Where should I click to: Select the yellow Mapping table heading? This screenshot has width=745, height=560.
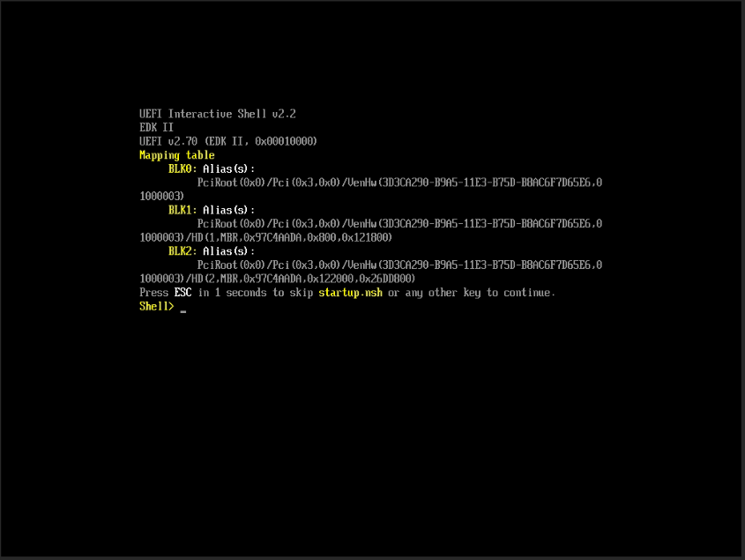click(x=176, y=155)
